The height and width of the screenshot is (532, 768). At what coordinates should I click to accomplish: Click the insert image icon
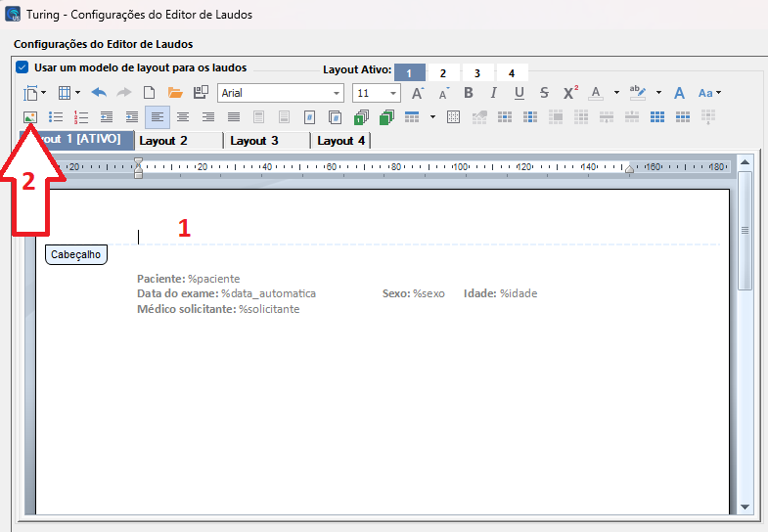pyautogui.click(x=30, y=117)
